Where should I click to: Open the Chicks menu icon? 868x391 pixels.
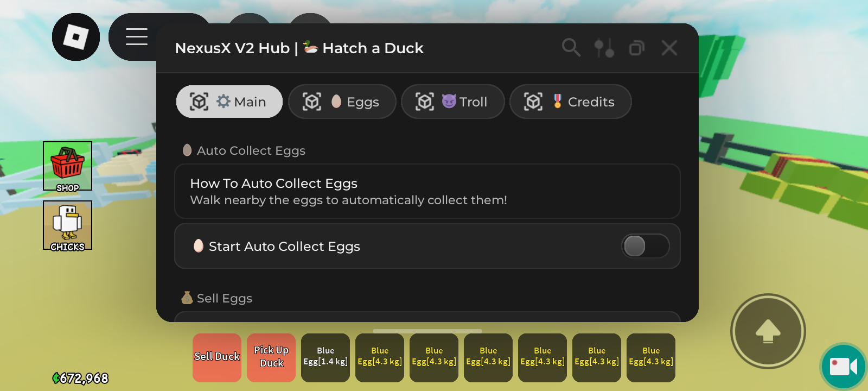pyautogui.click(x=68, y=225)
